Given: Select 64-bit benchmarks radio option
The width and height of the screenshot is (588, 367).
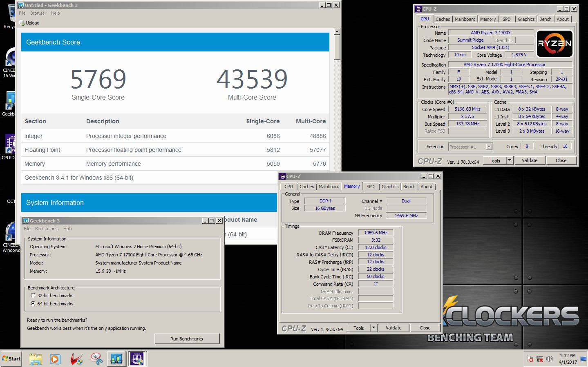Looking at the screenshot, I should pyautogui.click(x=33, y=303).
